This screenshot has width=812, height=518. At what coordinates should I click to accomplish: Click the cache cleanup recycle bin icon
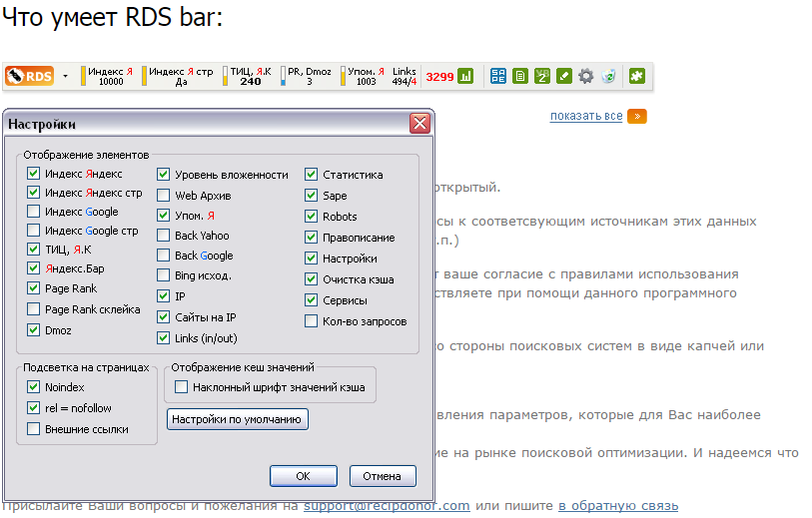[x=608, y=76]
